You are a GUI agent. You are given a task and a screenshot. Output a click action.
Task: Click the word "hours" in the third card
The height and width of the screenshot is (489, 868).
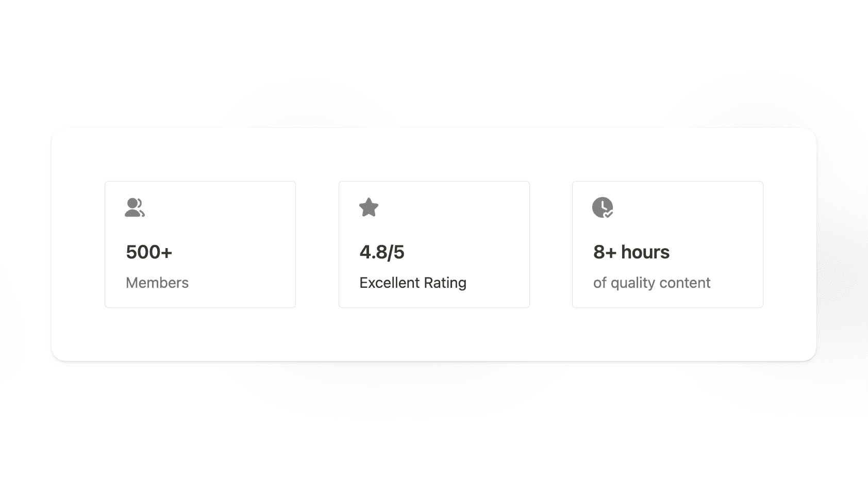tap(645, 252)
